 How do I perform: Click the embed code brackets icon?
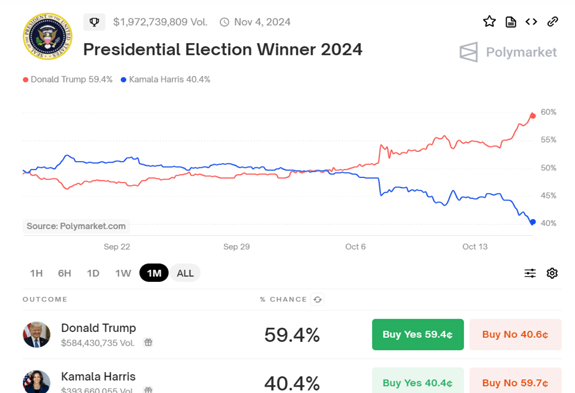(x=531, y=22)
